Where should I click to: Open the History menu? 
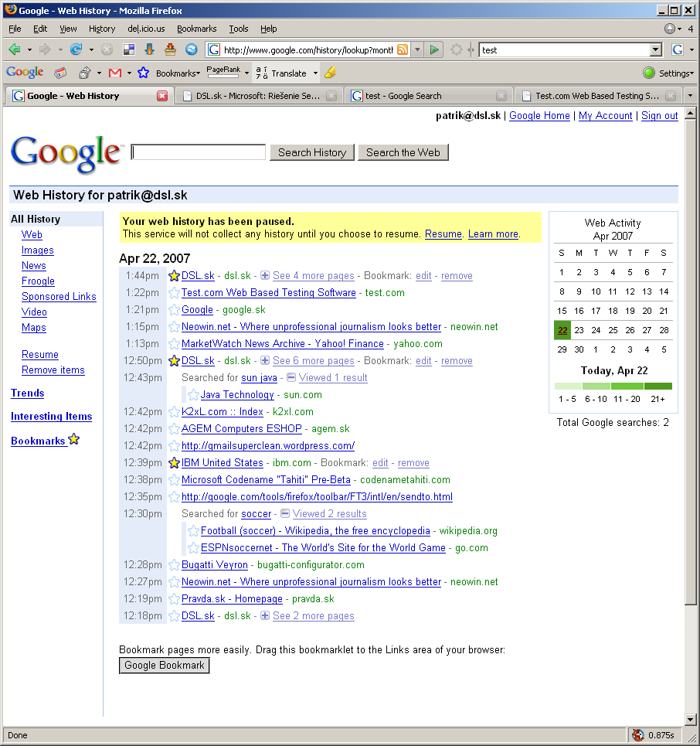[102, 29]
